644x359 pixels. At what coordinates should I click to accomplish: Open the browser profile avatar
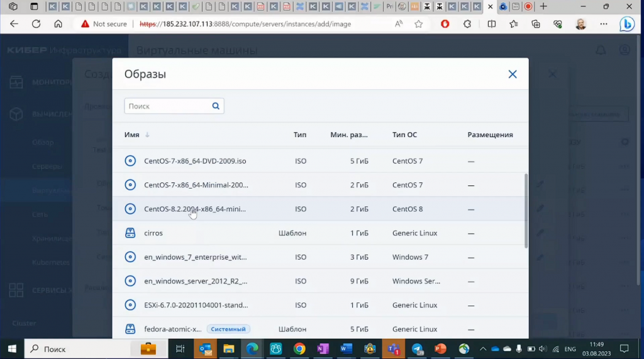tap(580, 24)
